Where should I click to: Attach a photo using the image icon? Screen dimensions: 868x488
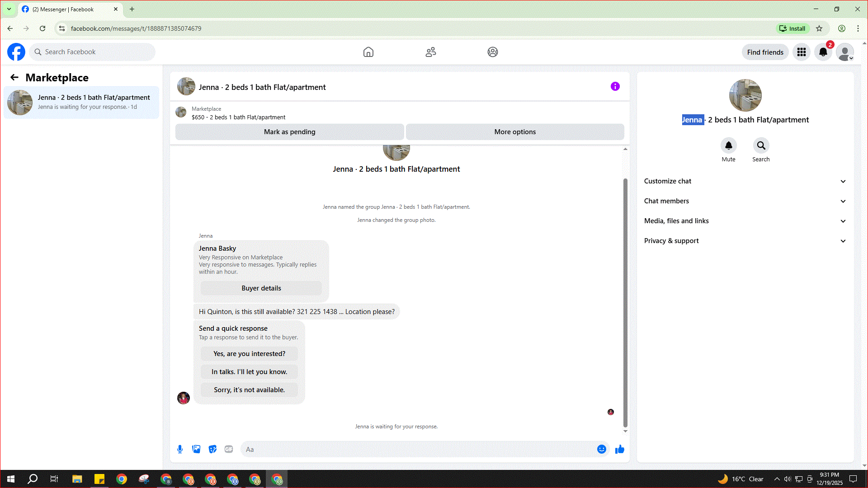(196, 449)
